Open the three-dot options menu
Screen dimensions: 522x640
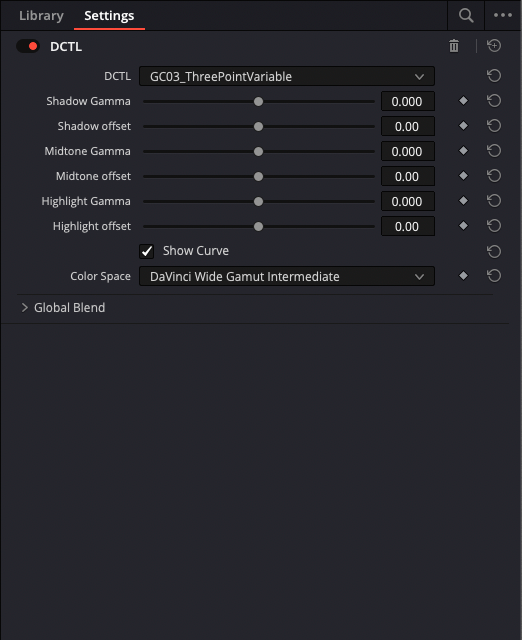503,15
